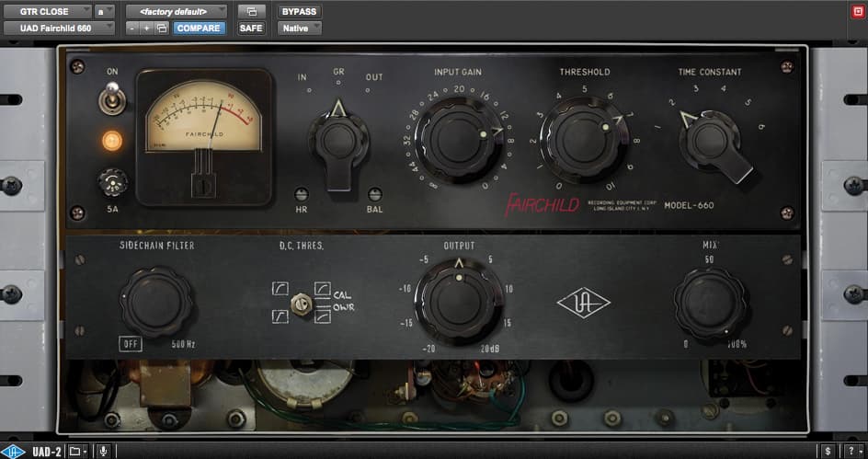Open the Native format dropdown

point(300,28)
